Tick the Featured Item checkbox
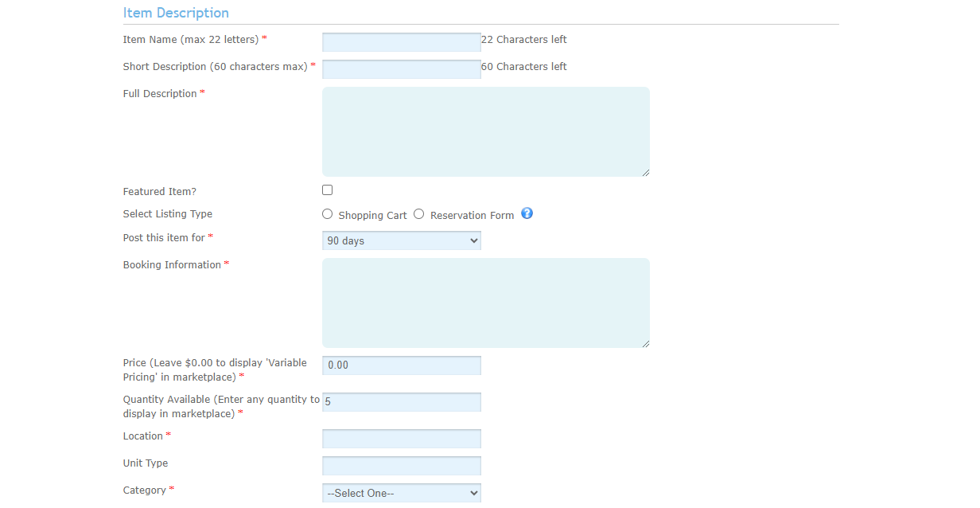 click(327, 190)
